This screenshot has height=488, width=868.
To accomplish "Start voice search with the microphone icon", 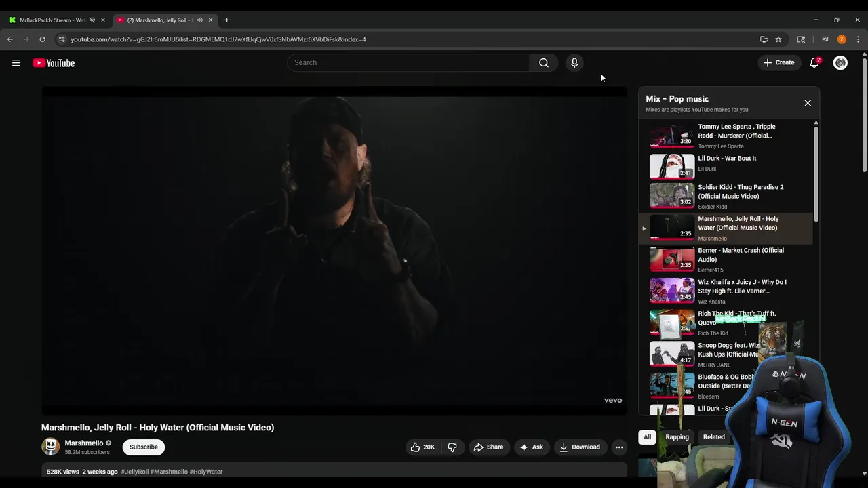I will pos(574,62).
